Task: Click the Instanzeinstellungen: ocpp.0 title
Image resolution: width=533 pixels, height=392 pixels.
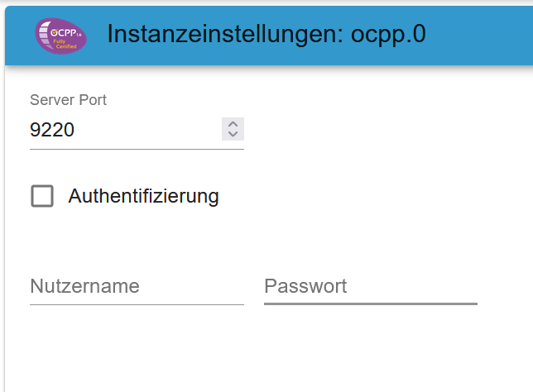Action: 266,34
